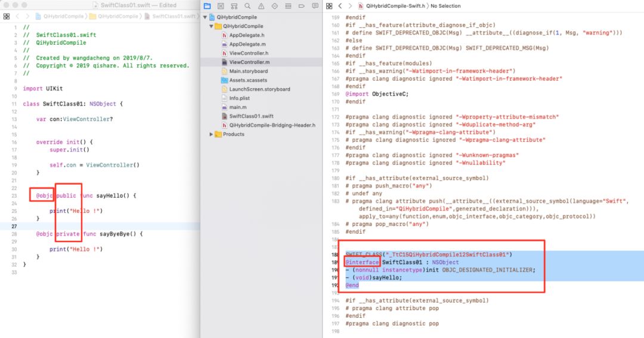The image size is (644, 338).
Task: Select AppDelegate.h in navigator
Action: (246, 35)
